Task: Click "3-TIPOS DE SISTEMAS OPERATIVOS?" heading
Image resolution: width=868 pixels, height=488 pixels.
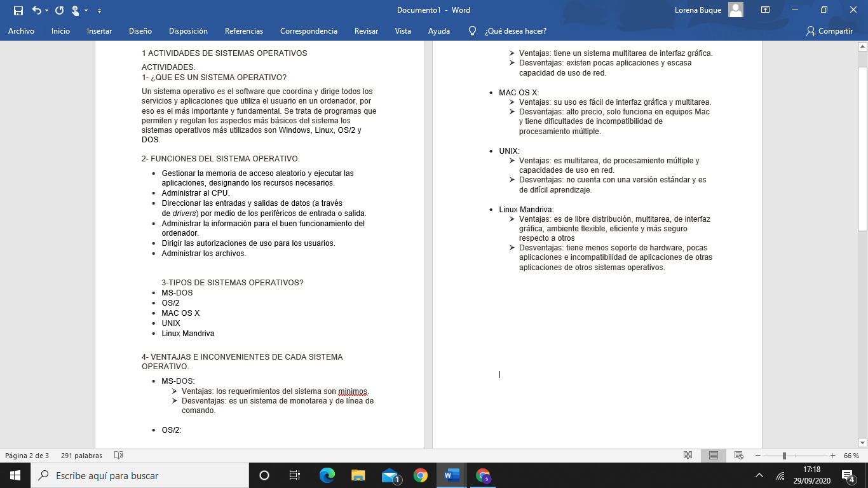Action: pos(233,283)
